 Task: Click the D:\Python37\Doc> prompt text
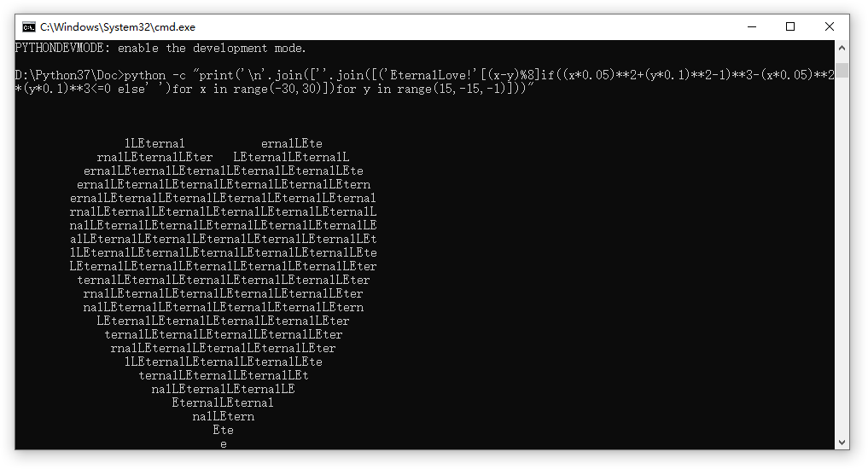tap(70, 75)
